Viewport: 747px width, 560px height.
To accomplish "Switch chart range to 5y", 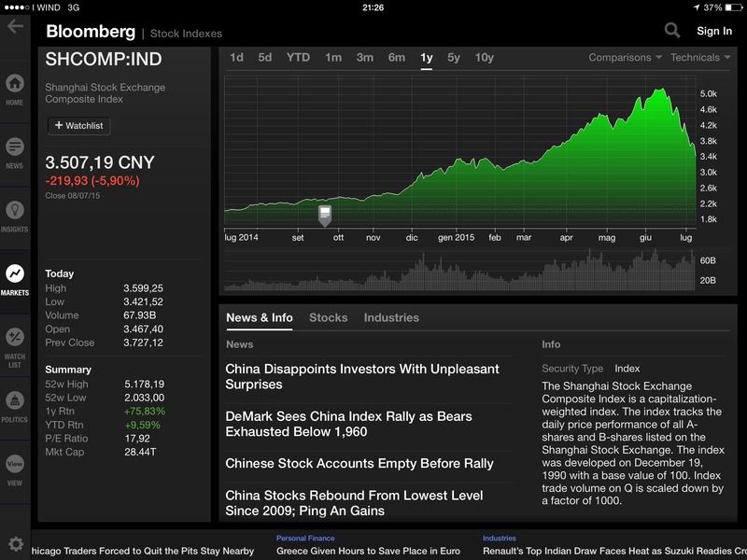I will (454, 58).
